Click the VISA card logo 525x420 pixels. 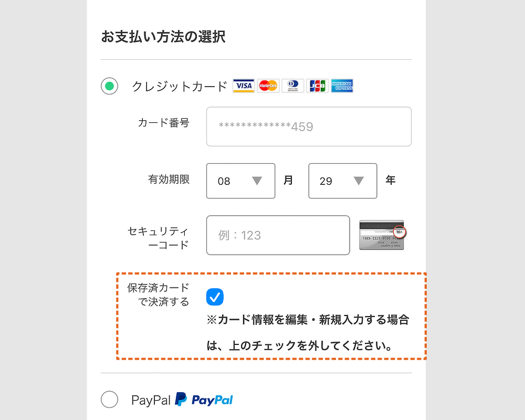click(244, 86)
